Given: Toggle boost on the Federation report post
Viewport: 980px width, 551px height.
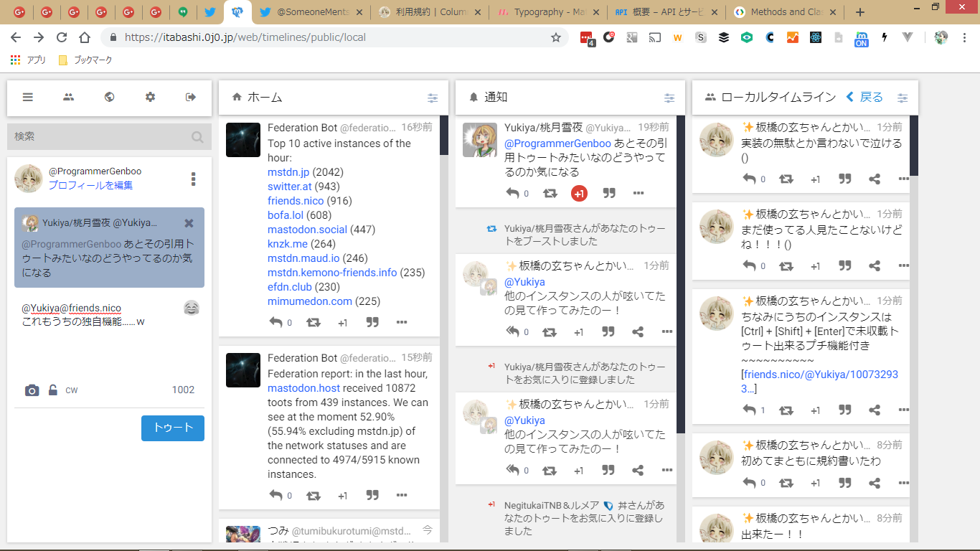Looking at the screenshot, I should coord(314,495).
